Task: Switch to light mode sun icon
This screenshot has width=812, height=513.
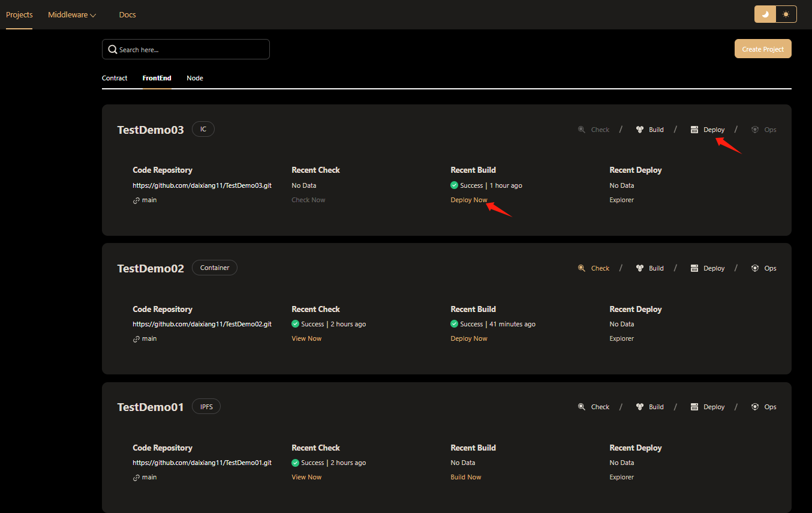Action: click(x=786, y=14)
